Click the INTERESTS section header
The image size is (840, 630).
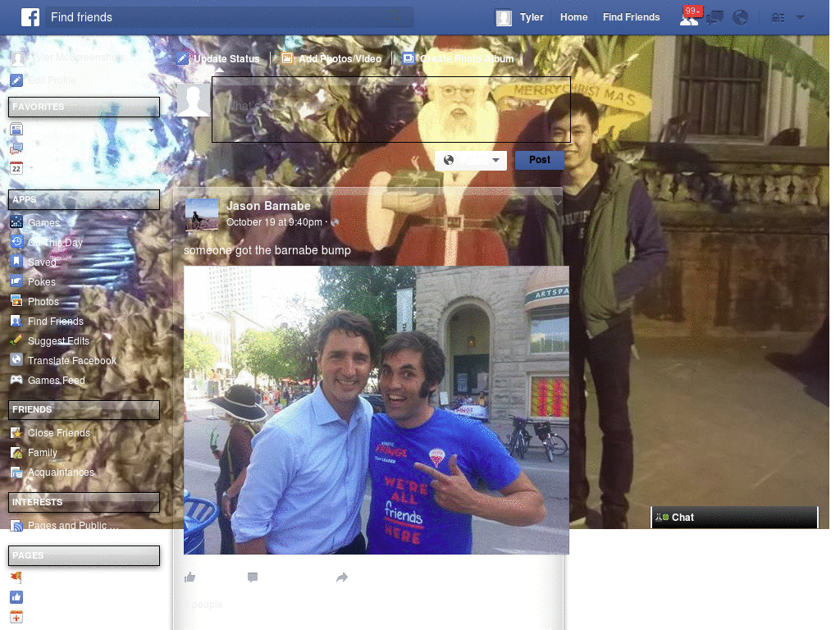tap(84, 503)
